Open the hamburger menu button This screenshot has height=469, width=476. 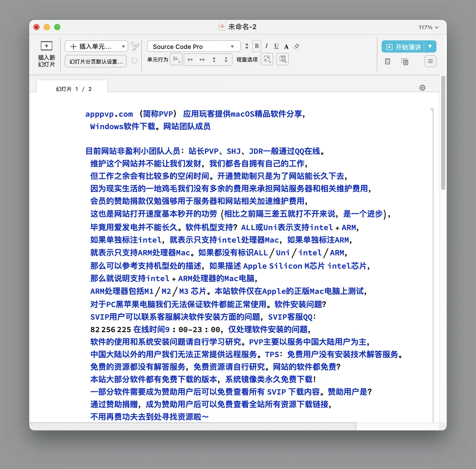pyautogui.click(x=430, y=61)
